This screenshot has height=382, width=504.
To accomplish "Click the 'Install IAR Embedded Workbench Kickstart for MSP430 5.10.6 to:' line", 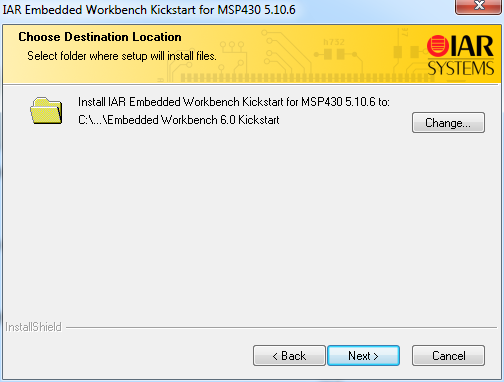I will click(234, 102).
